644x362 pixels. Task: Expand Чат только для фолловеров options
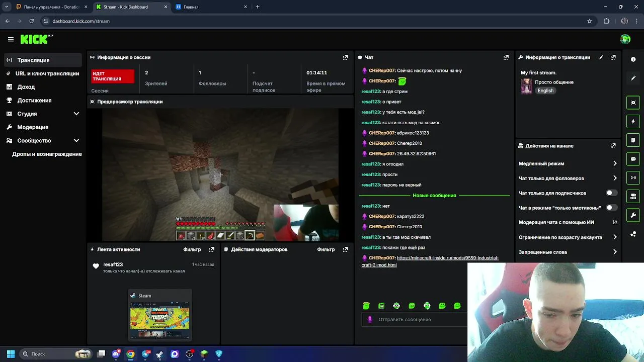(615, 178)
